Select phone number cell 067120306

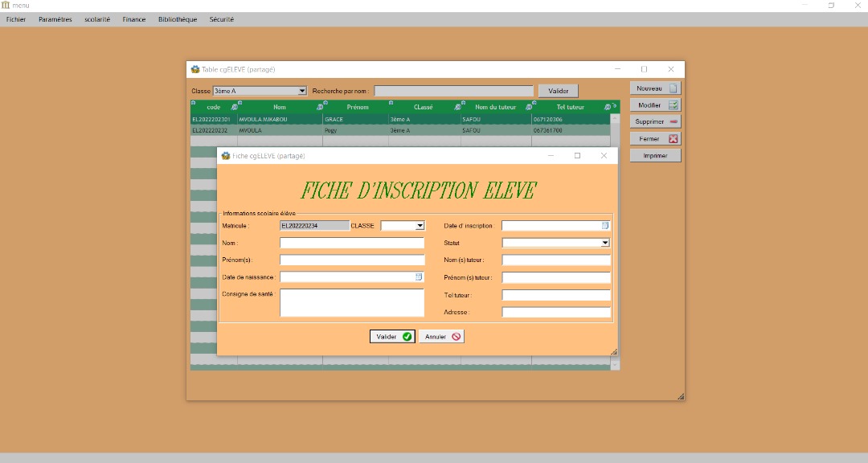point(571,119)
